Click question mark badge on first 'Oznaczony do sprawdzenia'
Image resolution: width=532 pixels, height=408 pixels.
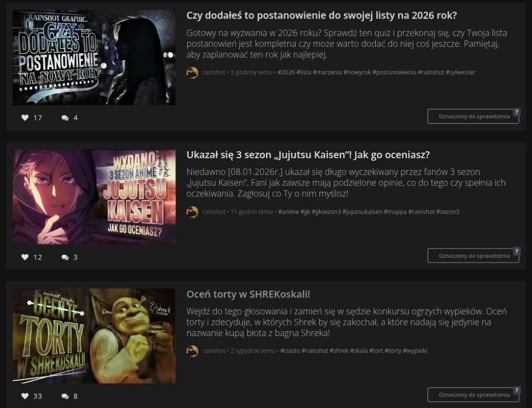click(x=516, y=112)
